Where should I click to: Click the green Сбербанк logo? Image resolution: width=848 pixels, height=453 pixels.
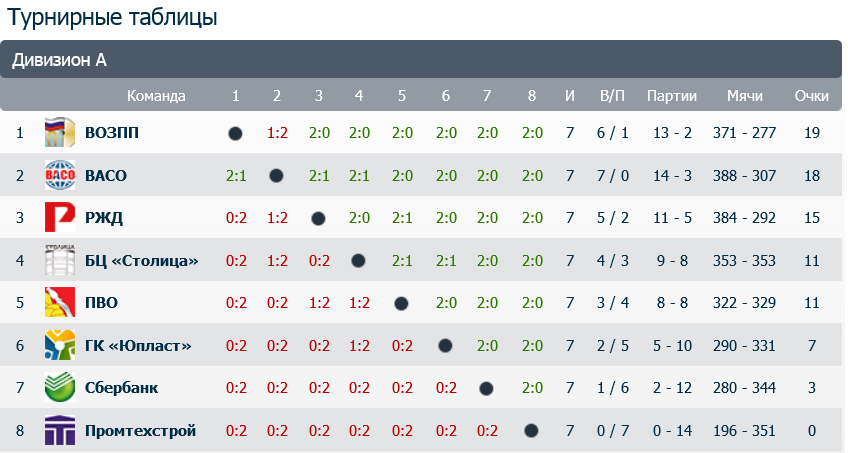[59, 387]
